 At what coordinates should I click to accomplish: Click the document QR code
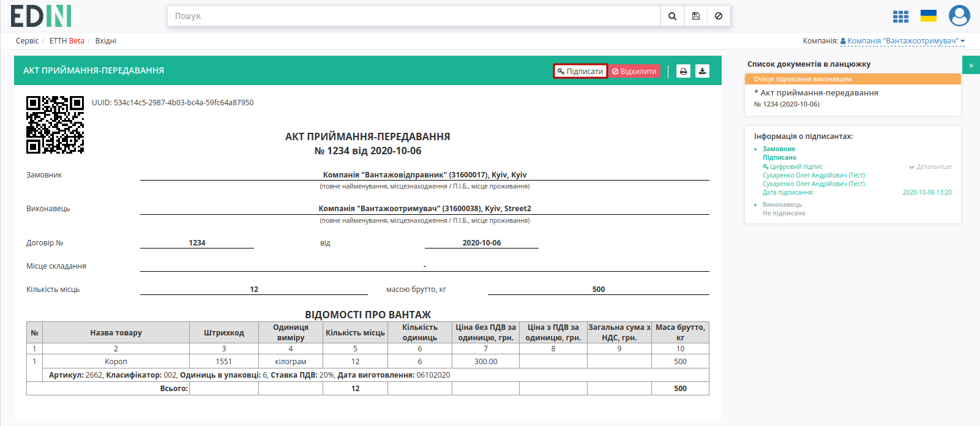[x=55, y=124]
